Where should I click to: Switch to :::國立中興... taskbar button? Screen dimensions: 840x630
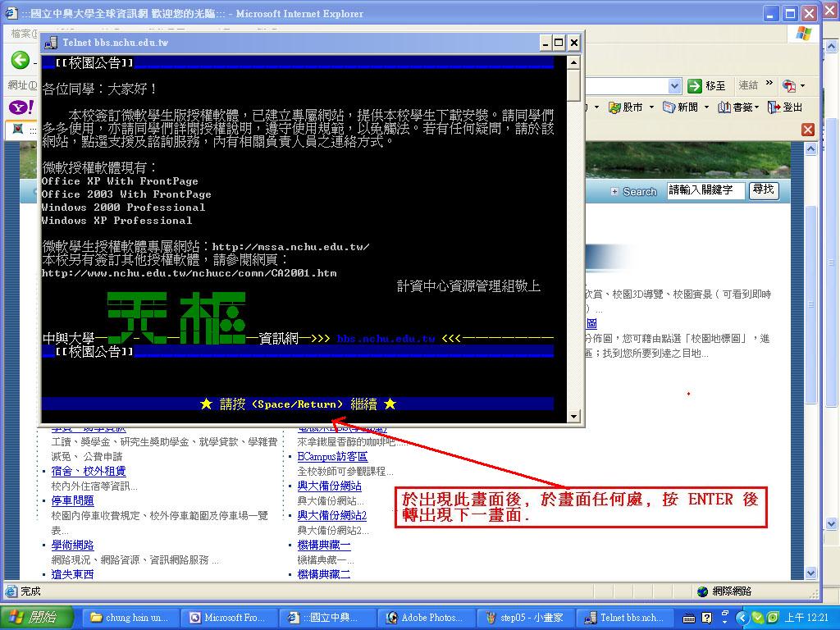(330, 618)
